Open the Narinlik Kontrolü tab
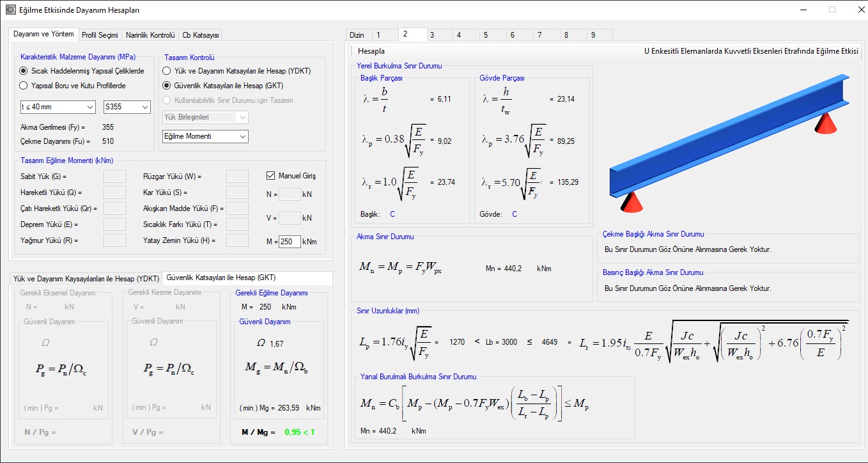Screen dimensions: 868x463 click(x=150, y=35)
